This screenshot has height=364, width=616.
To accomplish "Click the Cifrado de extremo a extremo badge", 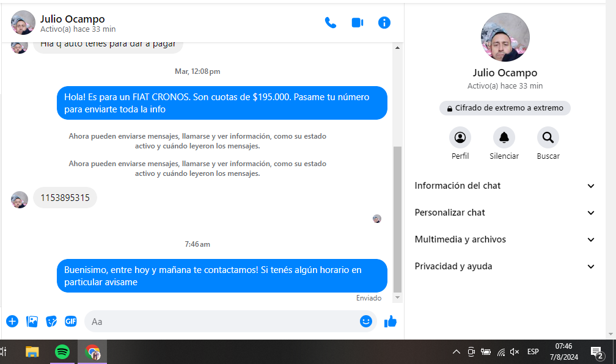I will (505, 108).
